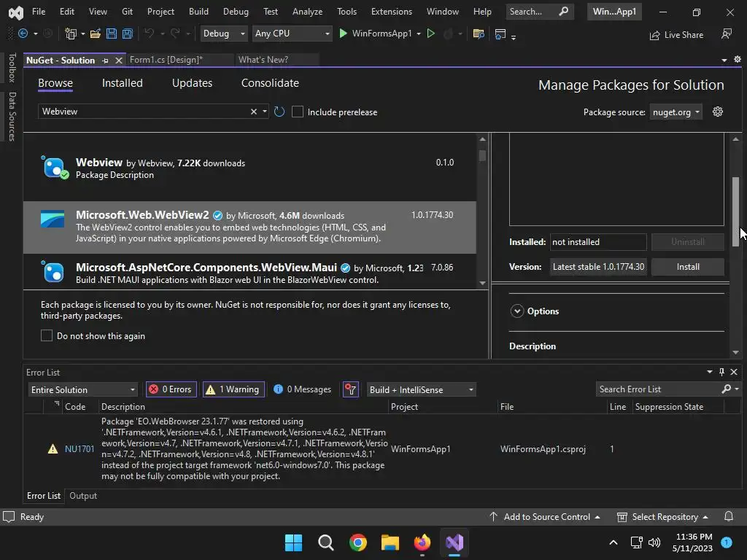
Task: Switch to the Installed tab
Action: (123, 83)
